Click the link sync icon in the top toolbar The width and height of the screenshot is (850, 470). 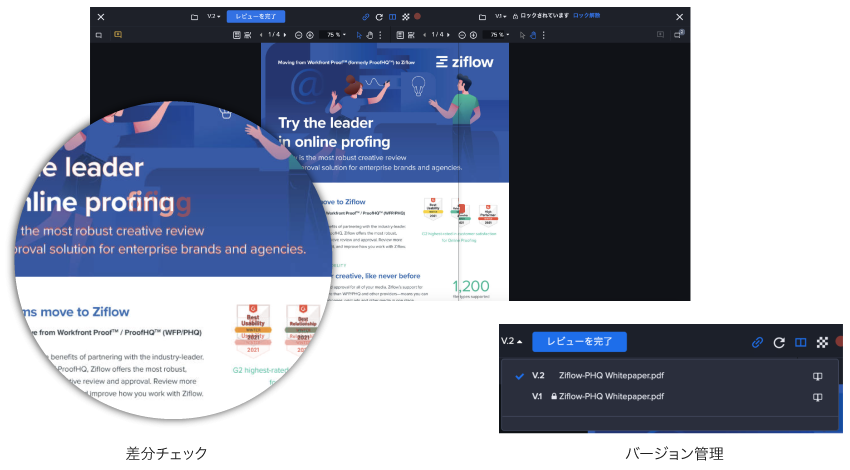(x=366, y=17)
